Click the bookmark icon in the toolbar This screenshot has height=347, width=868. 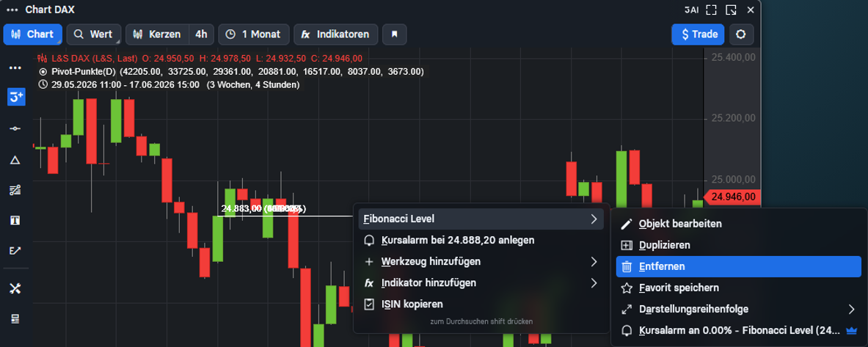coord(395,34)
